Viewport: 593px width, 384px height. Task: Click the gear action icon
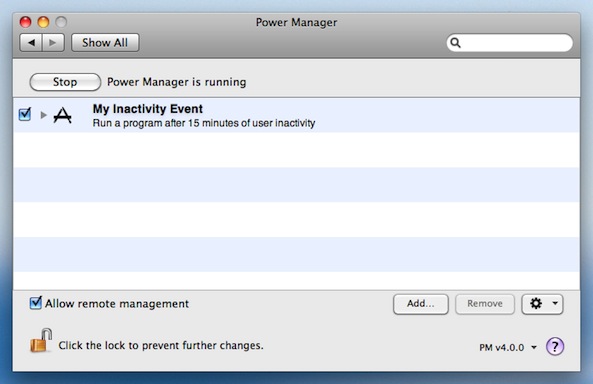click(x=536, y=303)
